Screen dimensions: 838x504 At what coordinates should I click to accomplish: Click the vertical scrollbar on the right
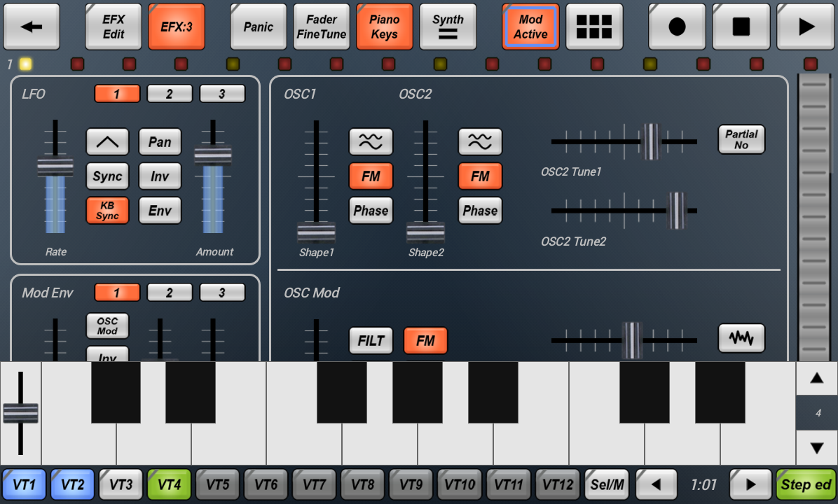(x=813, y=210)
